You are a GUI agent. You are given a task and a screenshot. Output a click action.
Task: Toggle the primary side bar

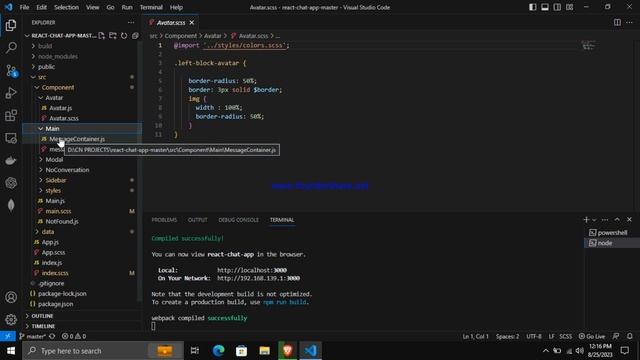533,7
